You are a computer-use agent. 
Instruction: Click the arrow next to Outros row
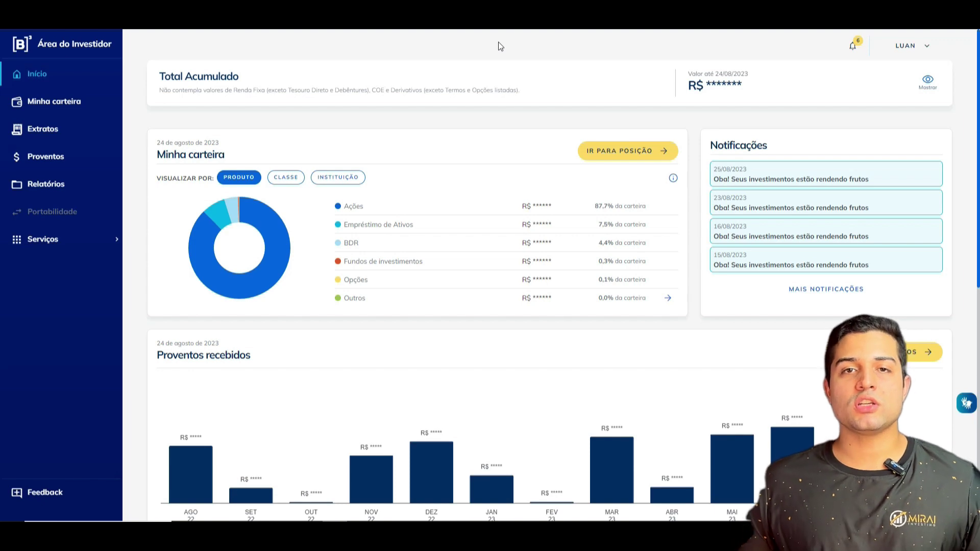point(668,298)
